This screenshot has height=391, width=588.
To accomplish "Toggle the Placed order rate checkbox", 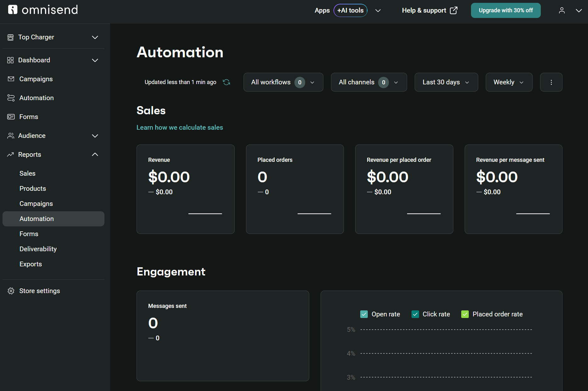I will click(465, 314).
